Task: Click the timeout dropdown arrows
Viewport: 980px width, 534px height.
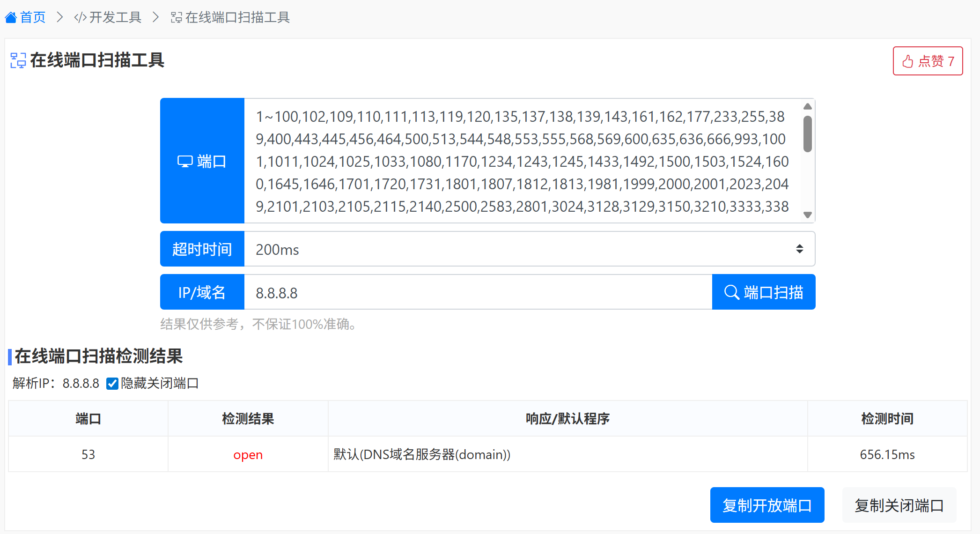Action: coord(799,249)
